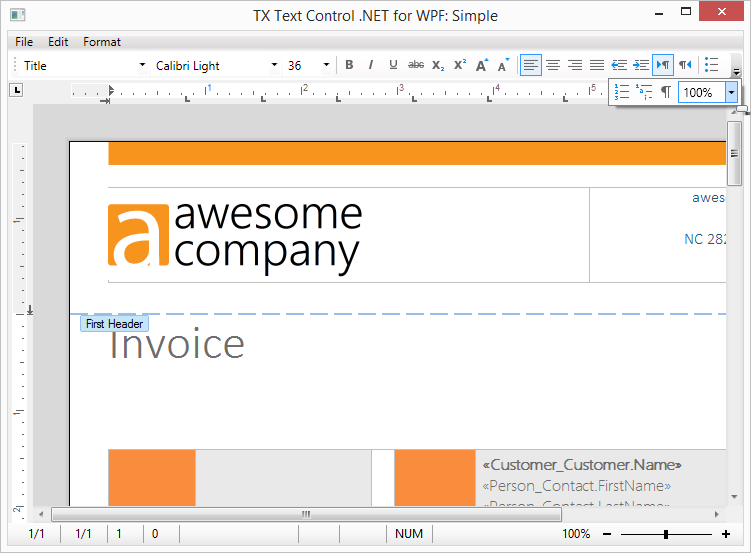Center align the paragraph
This screenshot has width=751, height=553.
553,65
